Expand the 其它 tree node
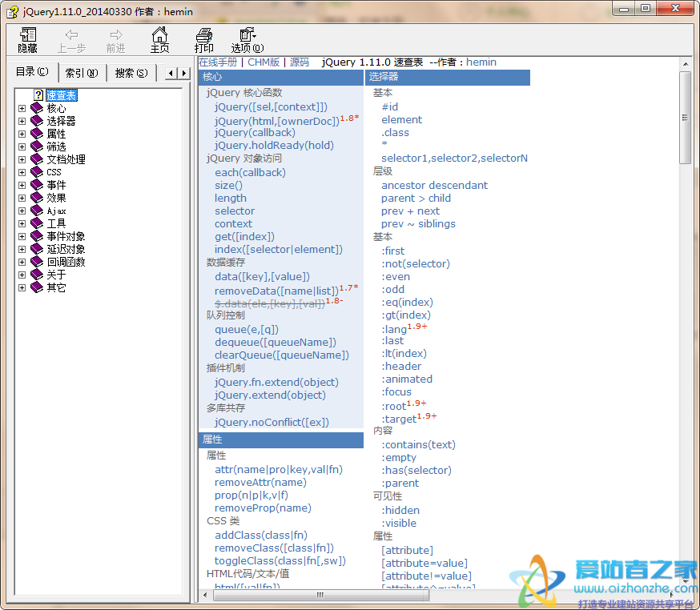This screenshot has height=610, width=700. pyautogui.click(x=22, y=288)
